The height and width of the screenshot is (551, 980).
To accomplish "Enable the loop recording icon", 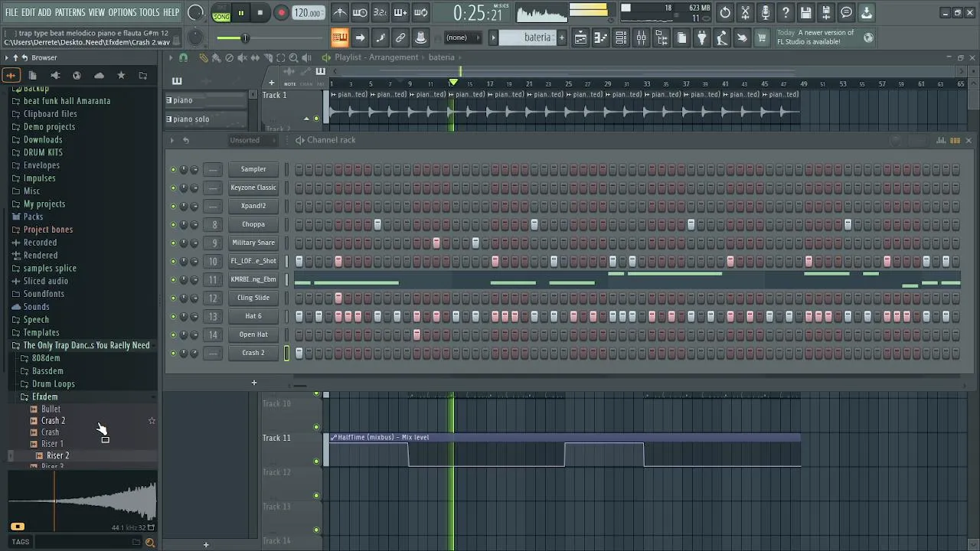I will tap(420, 12).
